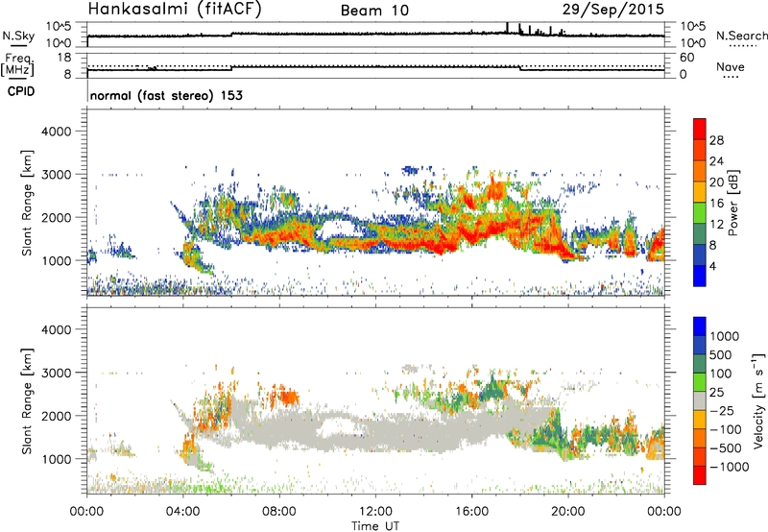Click the '3000' tick on velocity panel
Viewport: 768px width, 532px height.
[56, 373]
